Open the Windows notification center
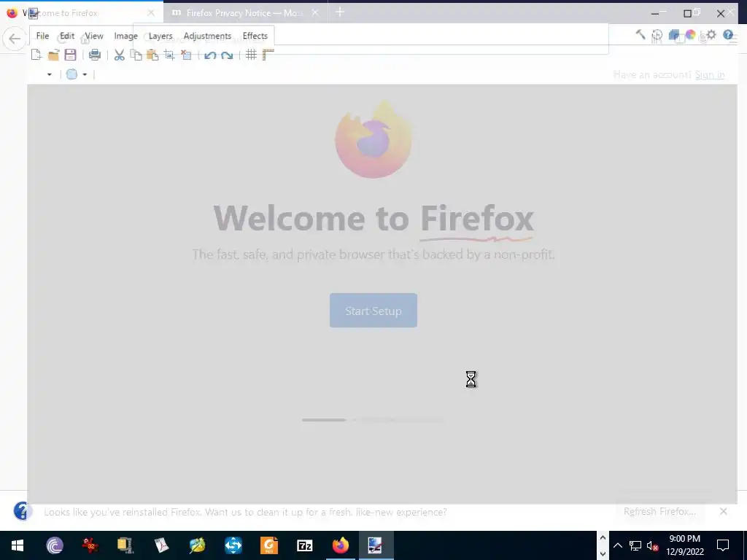This screenshot has height=560, width=747. [x=723, y=545]
